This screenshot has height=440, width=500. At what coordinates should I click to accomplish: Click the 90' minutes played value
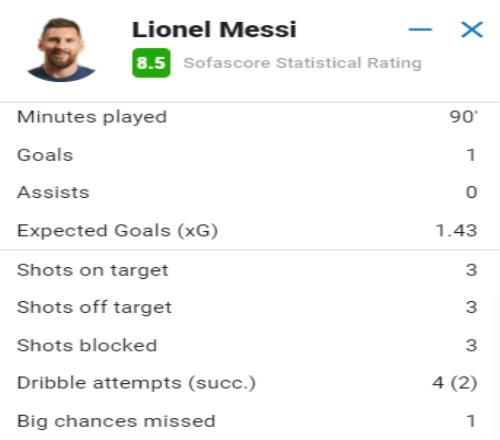[x=463, y=117]
